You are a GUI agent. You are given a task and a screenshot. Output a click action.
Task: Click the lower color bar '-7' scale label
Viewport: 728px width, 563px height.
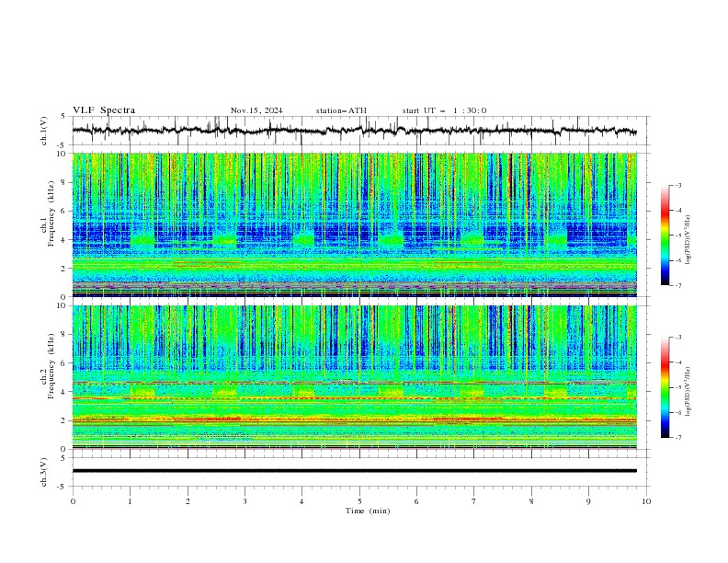(677, 438)
